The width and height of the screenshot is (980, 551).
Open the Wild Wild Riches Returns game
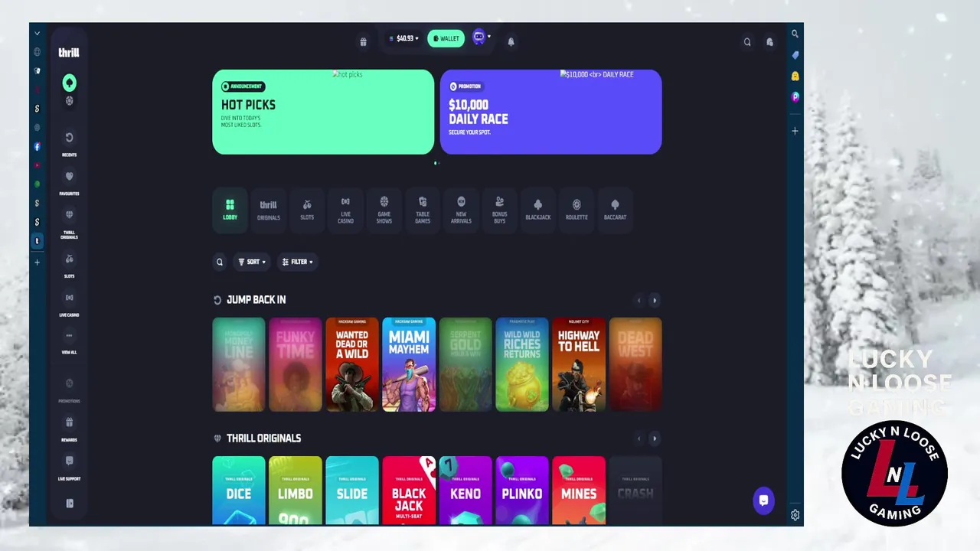522,364
